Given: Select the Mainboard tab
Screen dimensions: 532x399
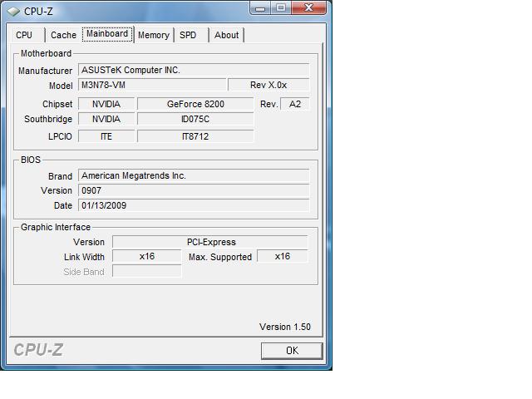Looking at the screenshot, I should 107,34.
